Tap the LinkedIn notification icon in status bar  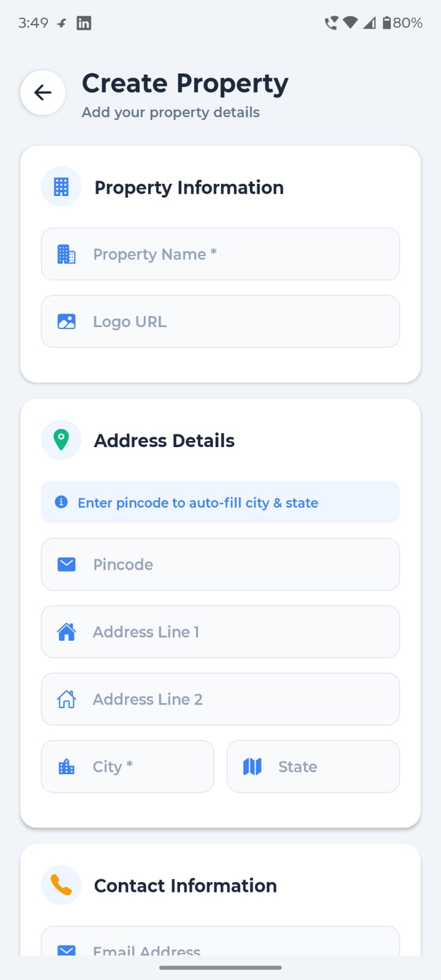pos(84,23)
